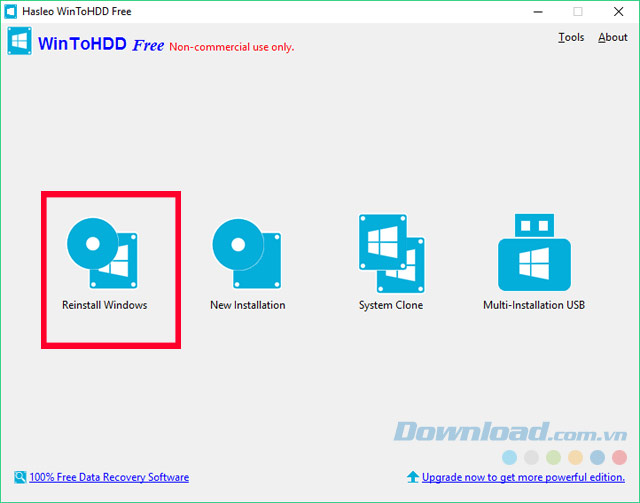Click the magnifier icon beside recovery link
640x503 pixels.
coord(20,477)
